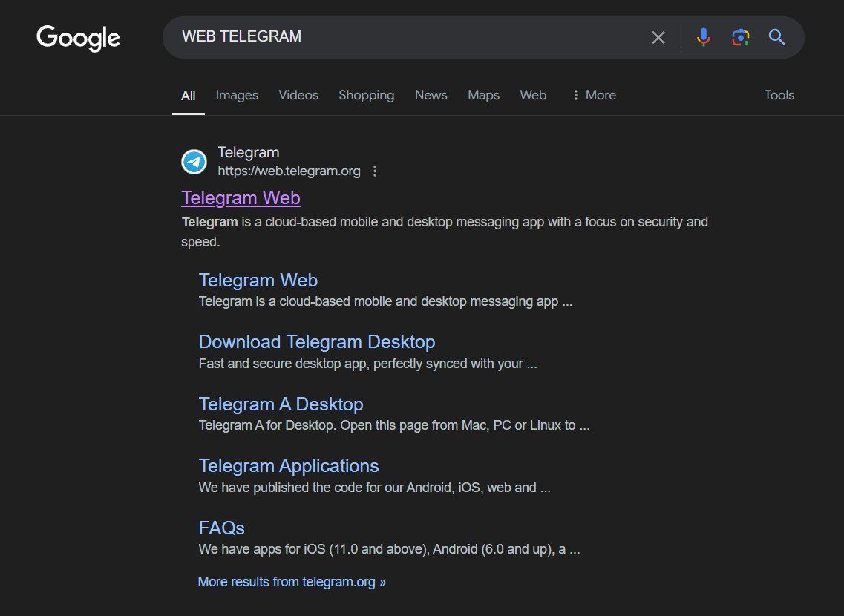Open three-dot options beside web.telegram.org URL
844x616 pixels.
pos(375,171)
